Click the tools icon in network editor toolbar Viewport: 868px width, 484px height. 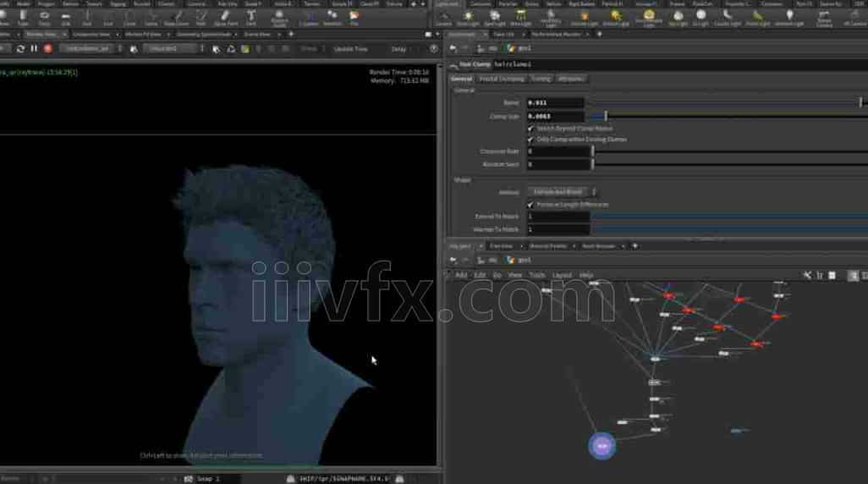click(x=807, y=275)
